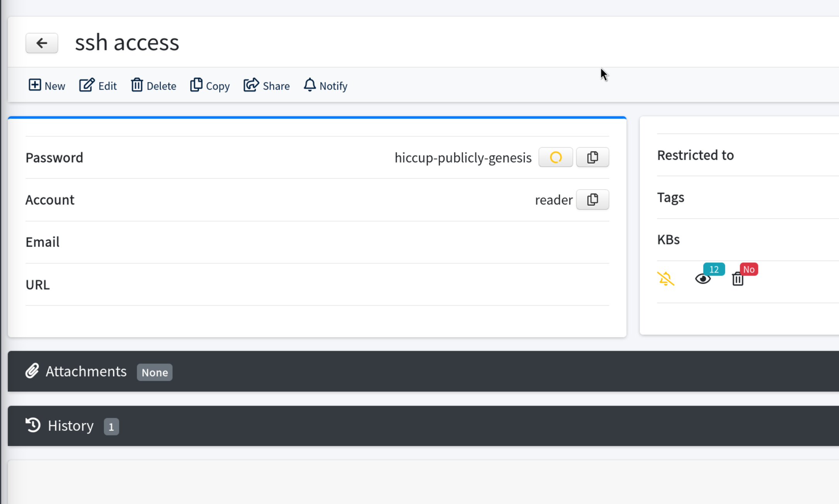The height and width of the screenshot is (504, 839).
Task: Click the 12 views badge
Action: pyautogui.click(x=714, y=269)
